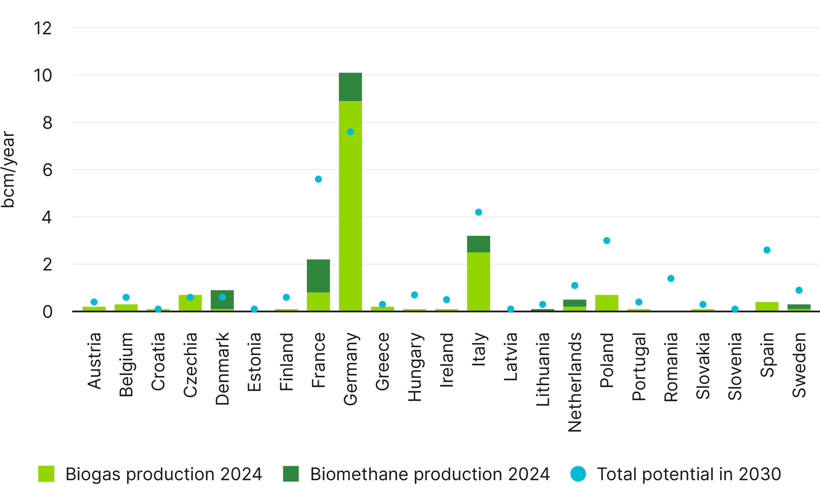Click the '10' y-axis tick label
820x504 pixels.
tap(43, 75)
